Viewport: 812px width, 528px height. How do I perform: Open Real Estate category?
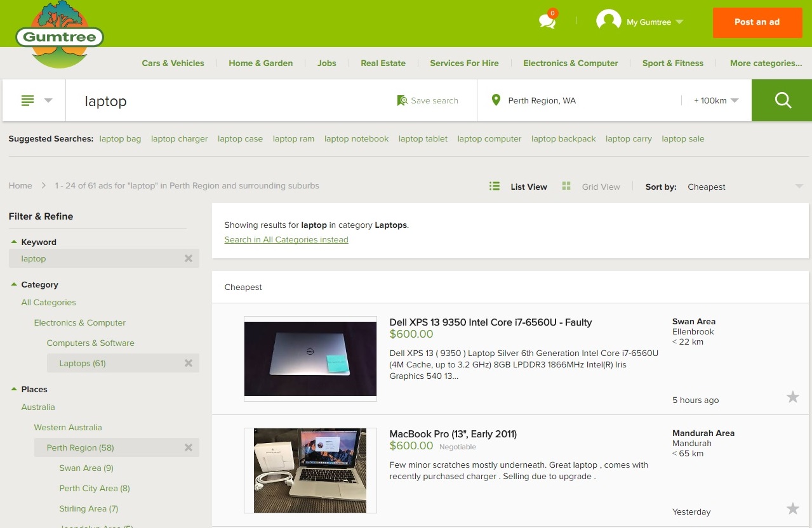383,63
